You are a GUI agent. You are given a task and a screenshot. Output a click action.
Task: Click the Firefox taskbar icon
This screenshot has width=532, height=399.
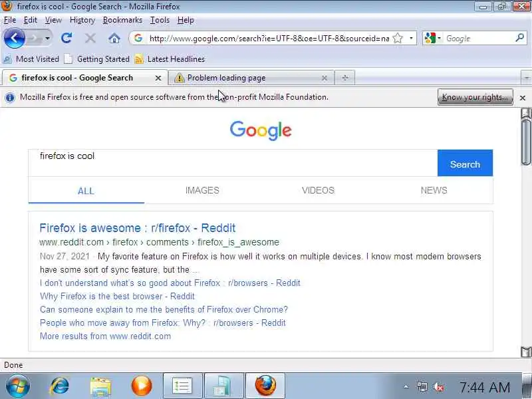coord(265,386)
